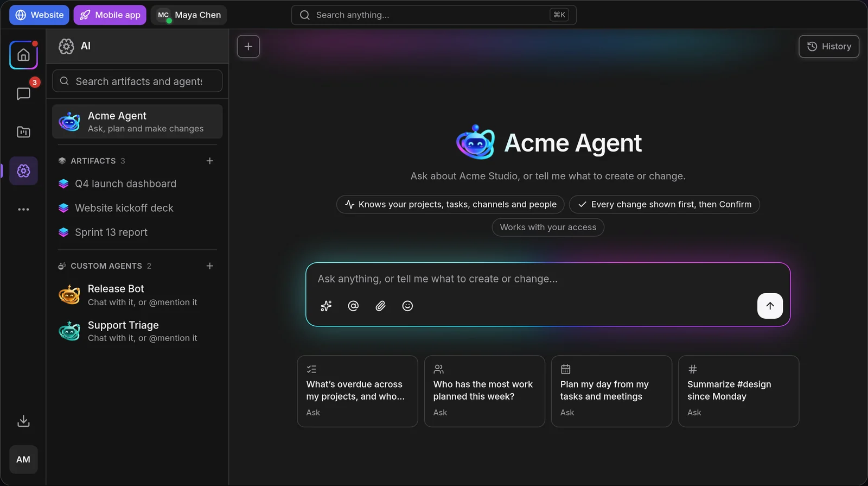
Task: Collapse the CUSTOM AGENTS section header
Action: [105, 266]
